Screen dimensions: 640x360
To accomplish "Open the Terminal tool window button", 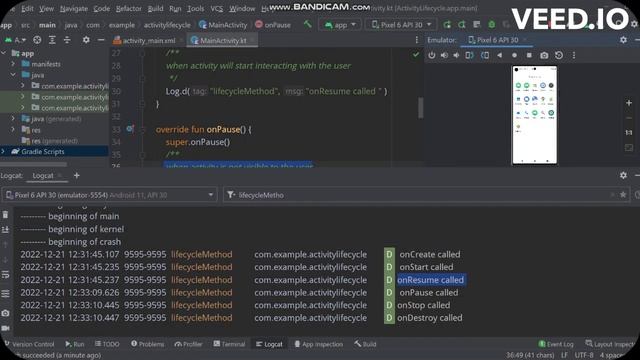I will pyautogui.click(x=229, y=344).
